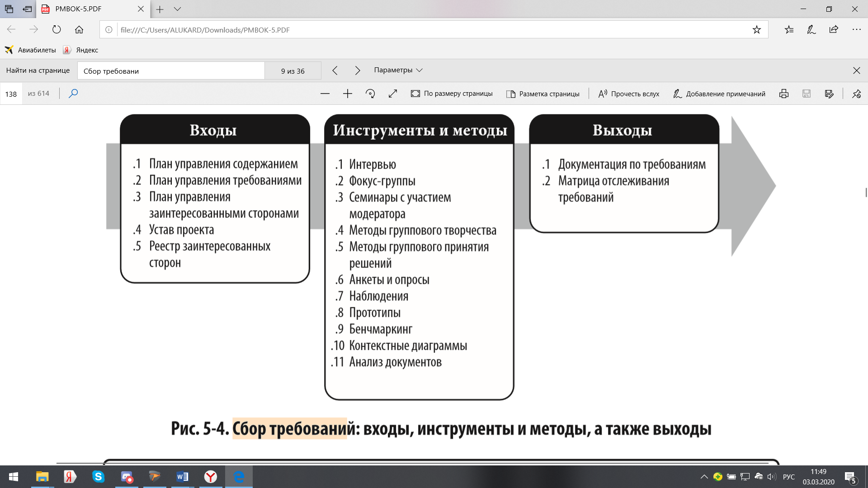Go to previous search result
868x488 pixels.
(x=335, y=70)
